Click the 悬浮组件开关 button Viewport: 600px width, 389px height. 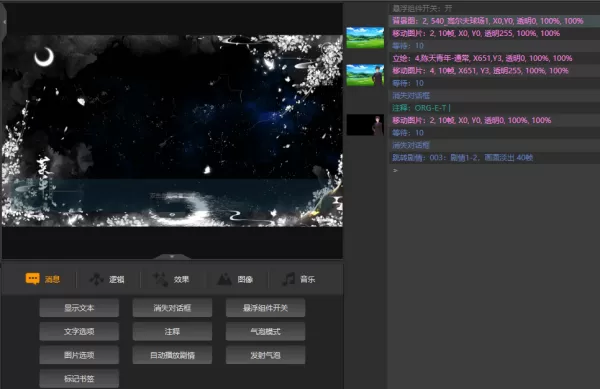point(266,308)
